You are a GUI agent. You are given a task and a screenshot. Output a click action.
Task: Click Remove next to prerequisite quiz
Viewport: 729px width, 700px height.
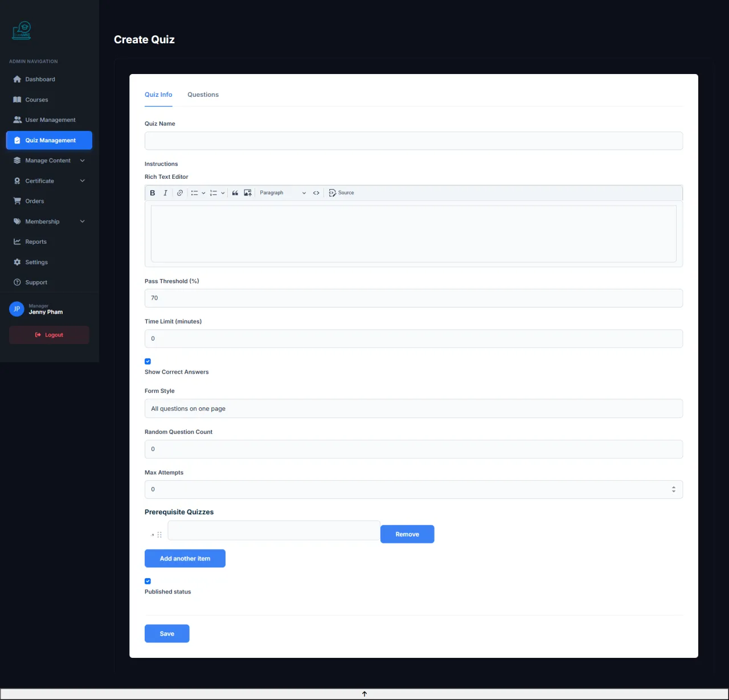coord(407,534)
